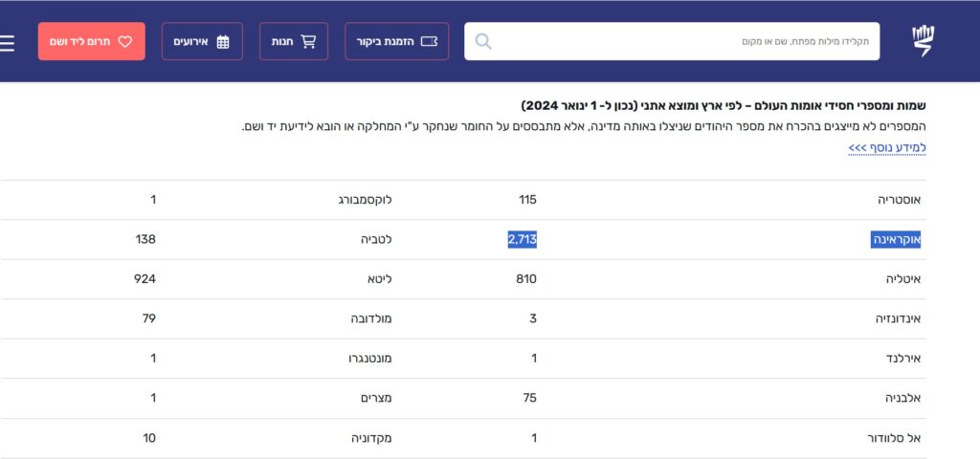Click the search magnifier icon
The image size is (980, 459).
483,41
